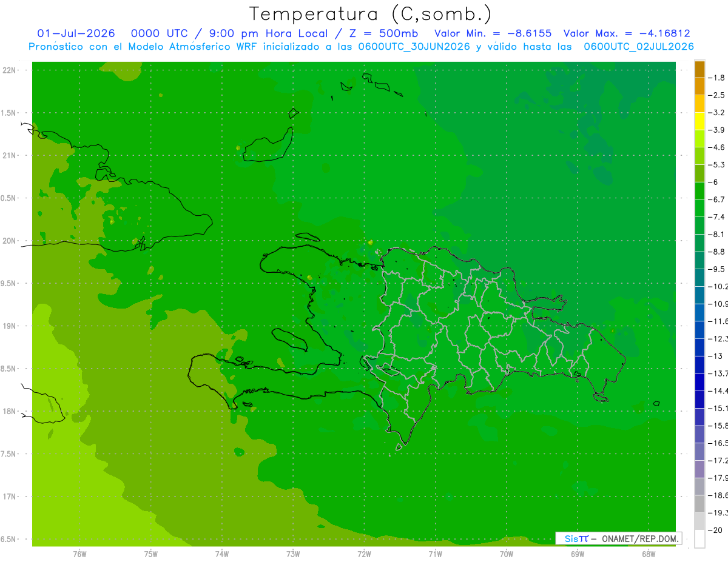The image size is (728, 562).
Task: Click the -8.8 colorbar scale value
Action: 718,252
